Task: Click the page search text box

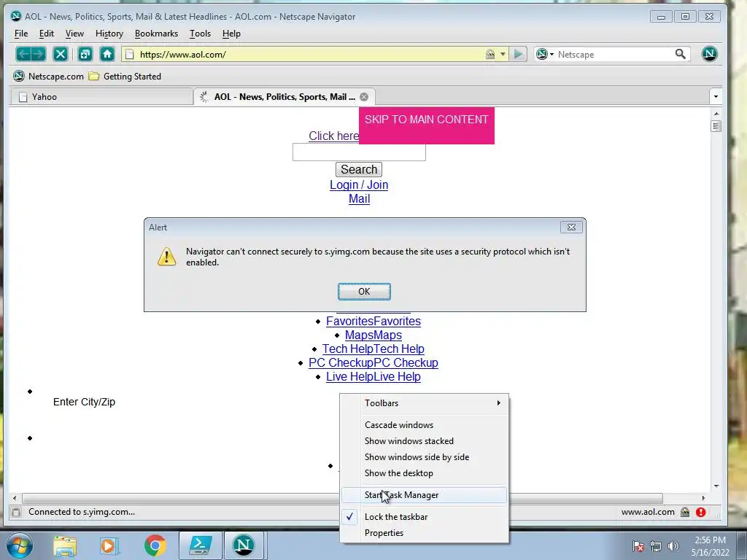Action: click(359, 152)
